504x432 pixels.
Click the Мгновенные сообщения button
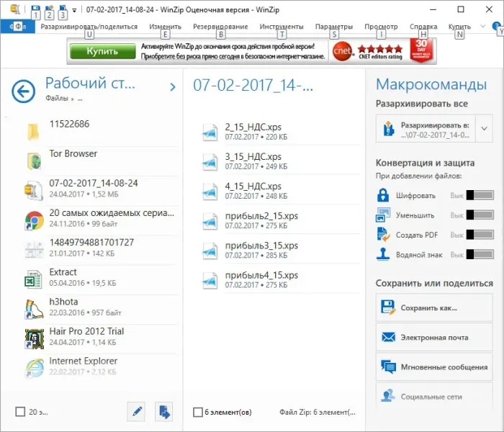pyautogui.click(x=434, y=366)
